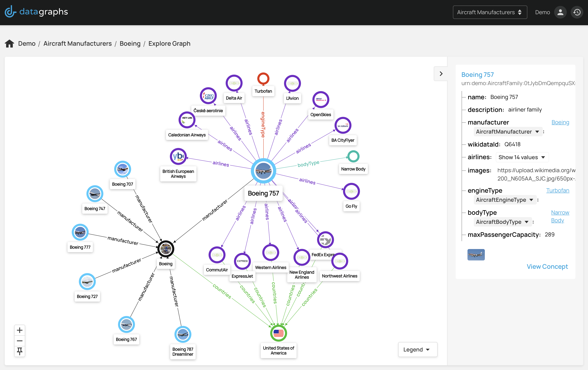
Task: Click the Boeing 757 thumbnail image
Action: (476, 255)
